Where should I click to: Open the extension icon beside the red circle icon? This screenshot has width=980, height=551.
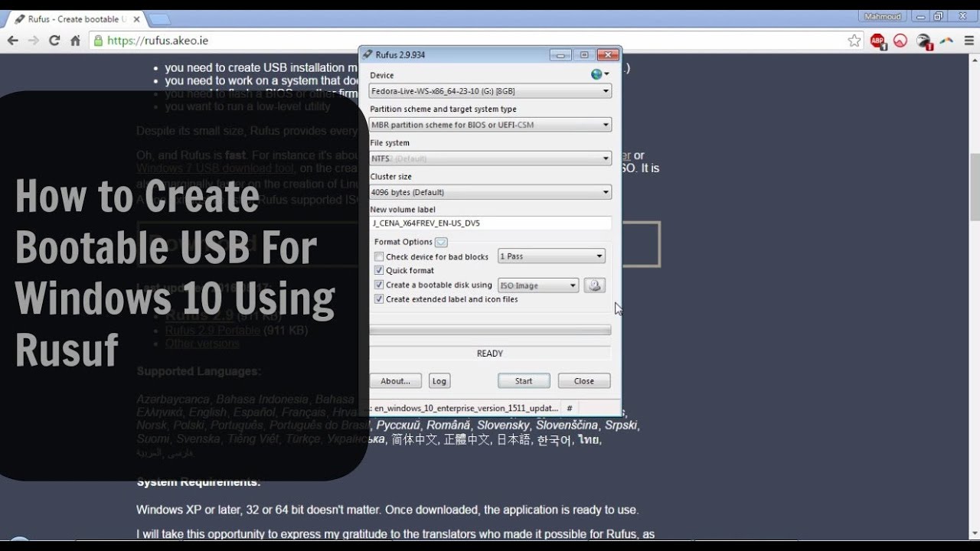click(x=924, y=41)
